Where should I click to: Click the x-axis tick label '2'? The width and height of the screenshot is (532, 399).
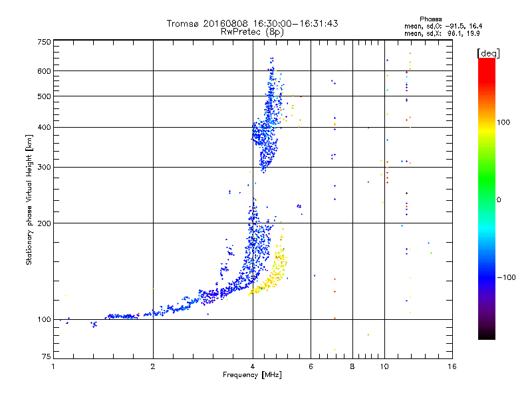[153, 366]
